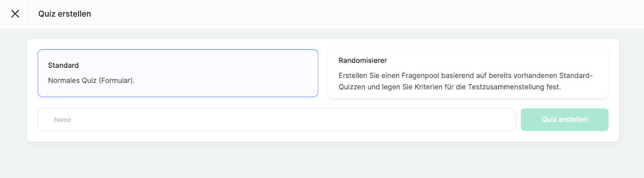Click the empty area of the top header bar
644x178 pixels.
[362, 14]
